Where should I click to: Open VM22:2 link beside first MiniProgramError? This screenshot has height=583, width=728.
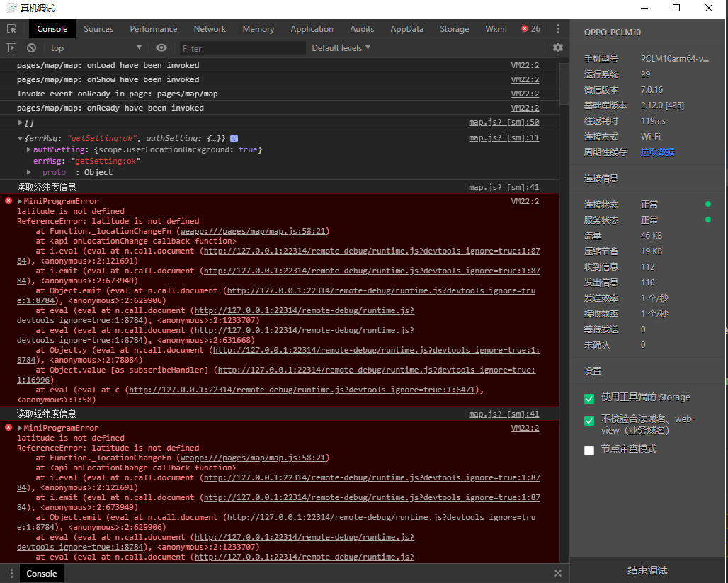click(x=525, y=201)
